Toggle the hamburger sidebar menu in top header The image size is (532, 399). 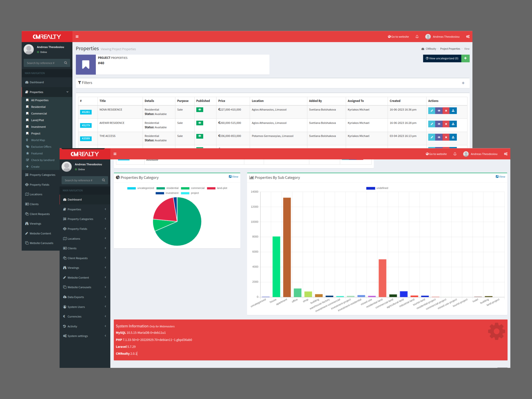pos(77,37)
